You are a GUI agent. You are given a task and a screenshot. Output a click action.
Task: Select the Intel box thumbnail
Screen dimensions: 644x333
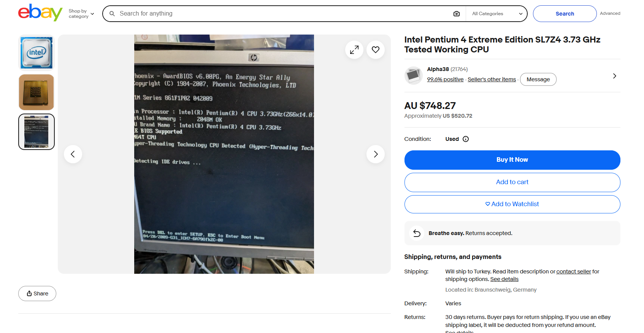click(36, 53)
